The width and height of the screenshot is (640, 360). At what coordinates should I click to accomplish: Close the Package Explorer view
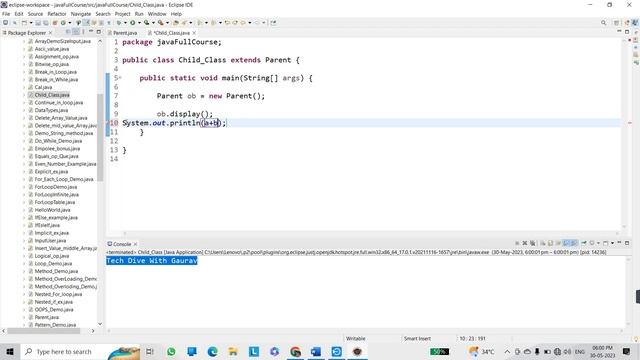click(50, 33)
